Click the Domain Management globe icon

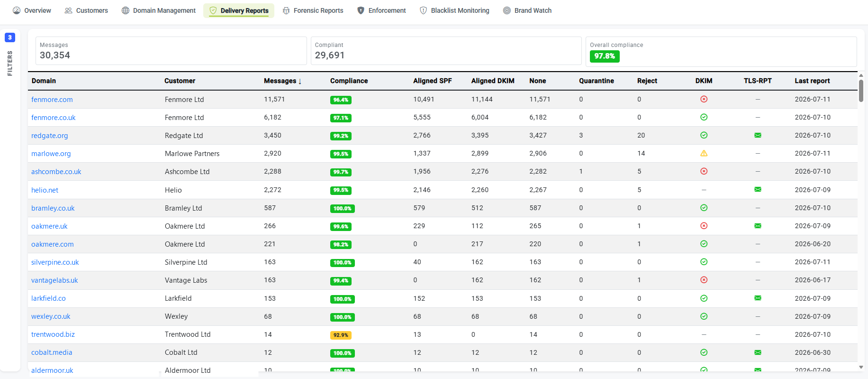click(126, 10)
